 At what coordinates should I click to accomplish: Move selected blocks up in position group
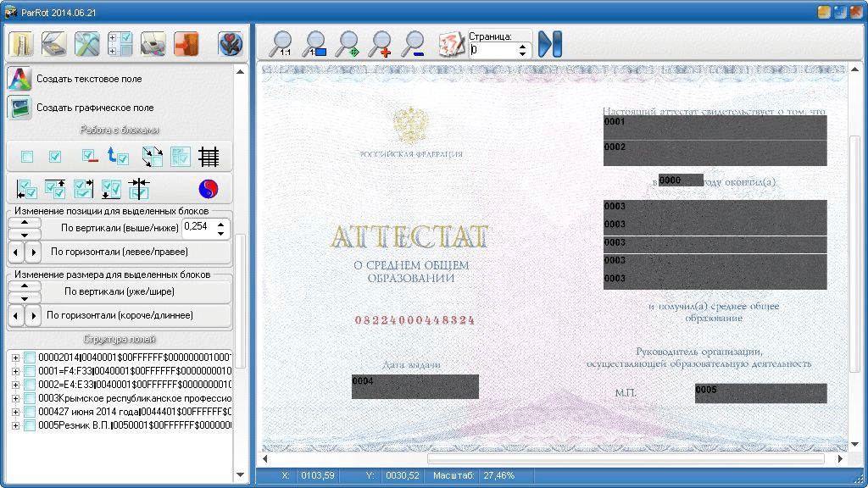[25, 223]
